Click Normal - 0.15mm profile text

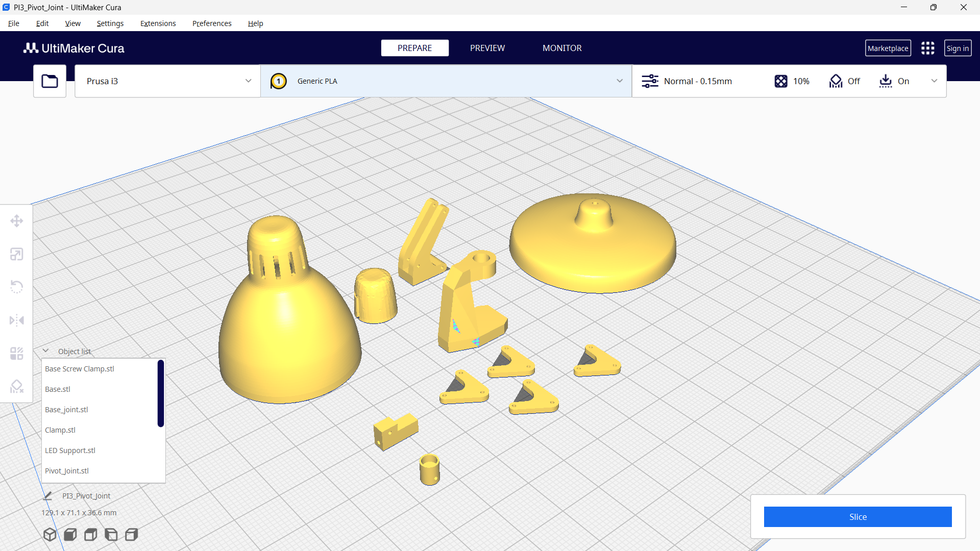[698, 81]
